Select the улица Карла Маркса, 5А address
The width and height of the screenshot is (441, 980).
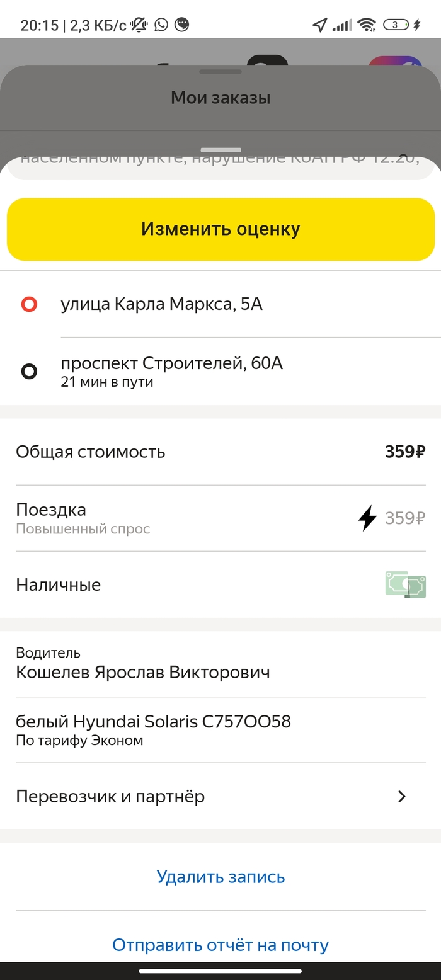(x=161, y=305)
